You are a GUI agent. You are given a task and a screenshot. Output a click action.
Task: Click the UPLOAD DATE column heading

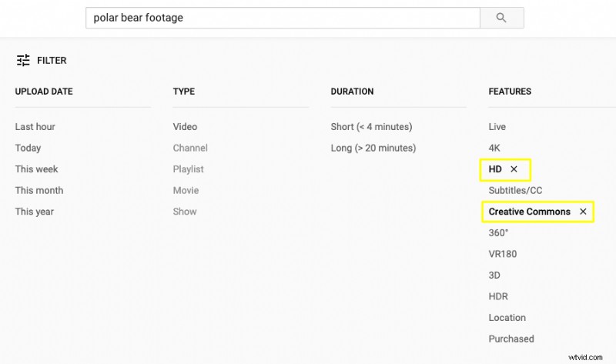click(x=44, y=92)
